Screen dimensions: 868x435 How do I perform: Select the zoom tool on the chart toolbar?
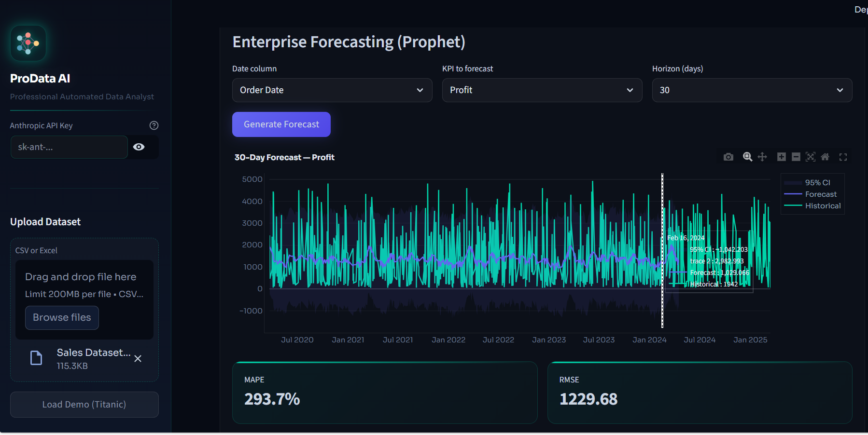747,157
